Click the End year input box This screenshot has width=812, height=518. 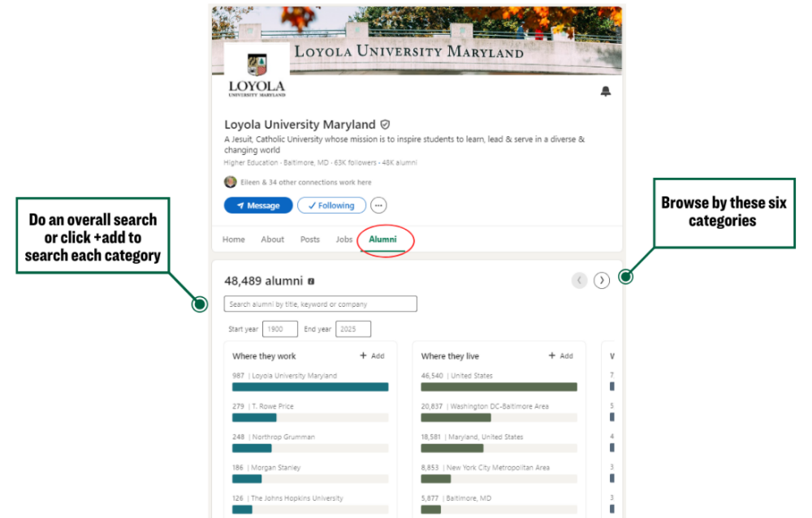[352, 329]
